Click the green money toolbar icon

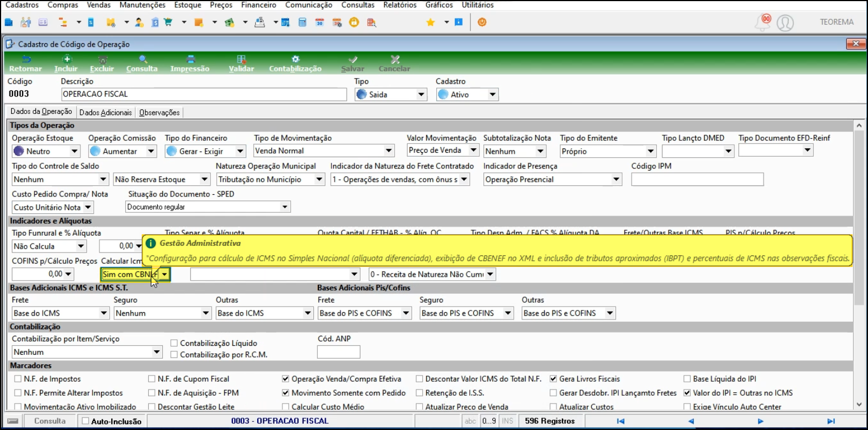click(x=229, y=22)
